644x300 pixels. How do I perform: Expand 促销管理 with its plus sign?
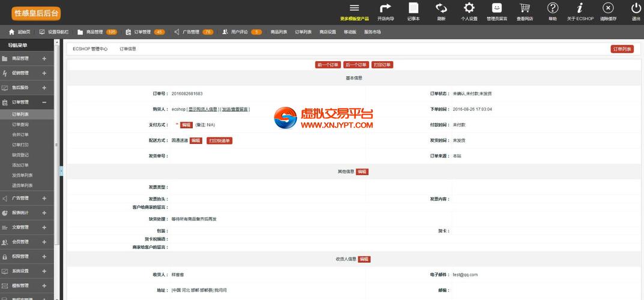click(x=44, y=73)
